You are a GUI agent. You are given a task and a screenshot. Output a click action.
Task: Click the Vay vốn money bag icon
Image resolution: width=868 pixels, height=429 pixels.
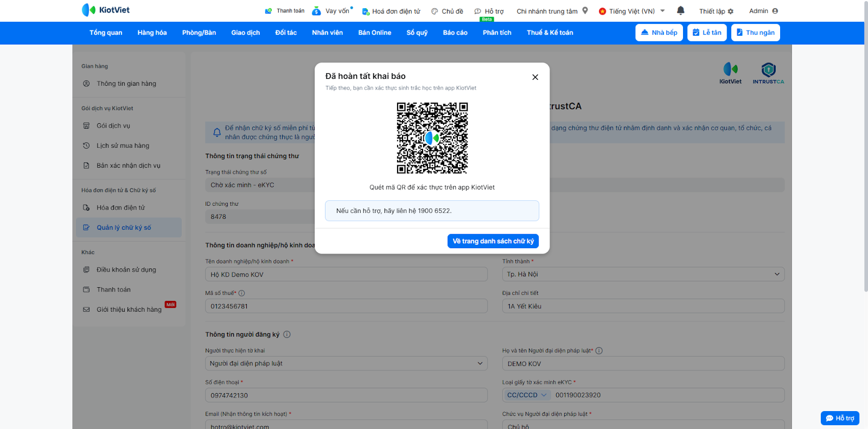point(317,11)
